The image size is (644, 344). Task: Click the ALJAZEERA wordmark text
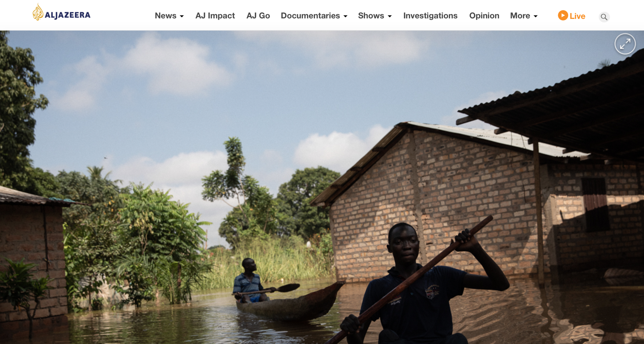pyautogui.click(x=67, y=15)
